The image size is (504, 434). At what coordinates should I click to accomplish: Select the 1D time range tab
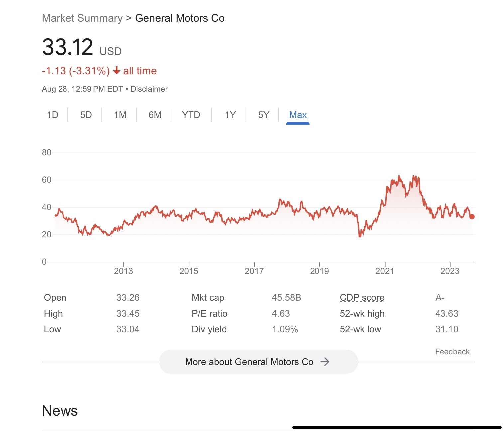[53, 115]
